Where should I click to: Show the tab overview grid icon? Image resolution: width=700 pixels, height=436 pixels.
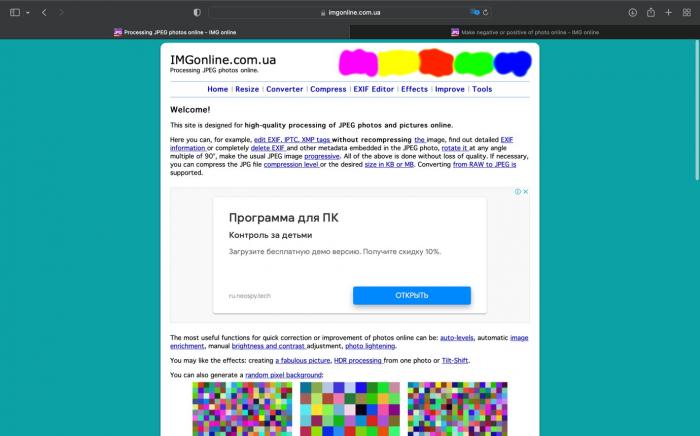tap(687, 12)
